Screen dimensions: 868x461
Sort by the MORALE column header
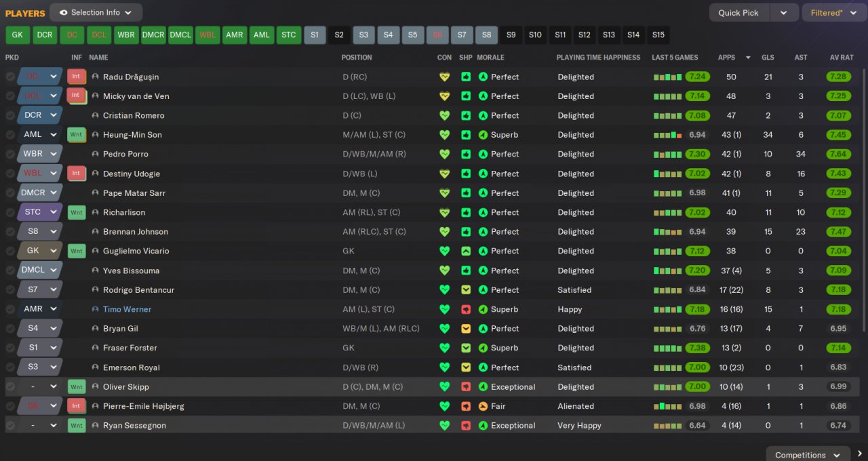(490, 58)
